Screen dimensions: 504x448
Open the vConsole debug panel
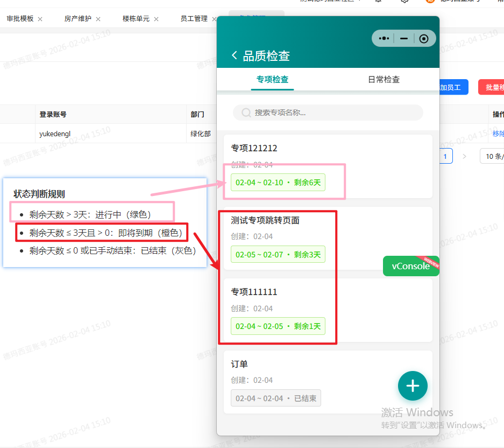411,266
